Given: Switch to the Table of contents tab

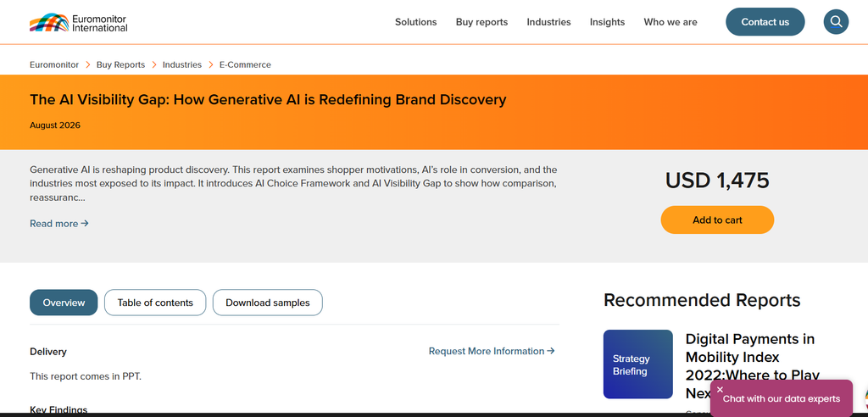Looking at the screenshot, I should [x=155, y=303].
